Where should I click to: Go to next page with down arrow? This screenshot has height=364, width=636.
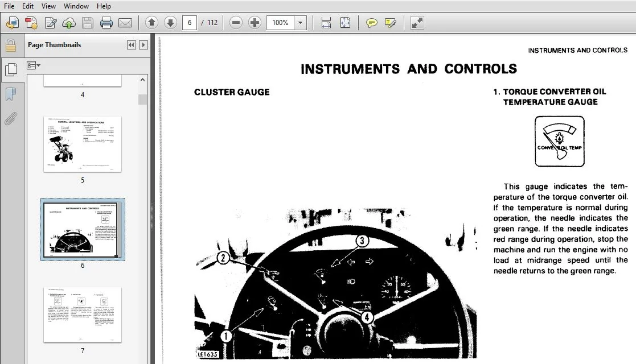tap(170, 23)
